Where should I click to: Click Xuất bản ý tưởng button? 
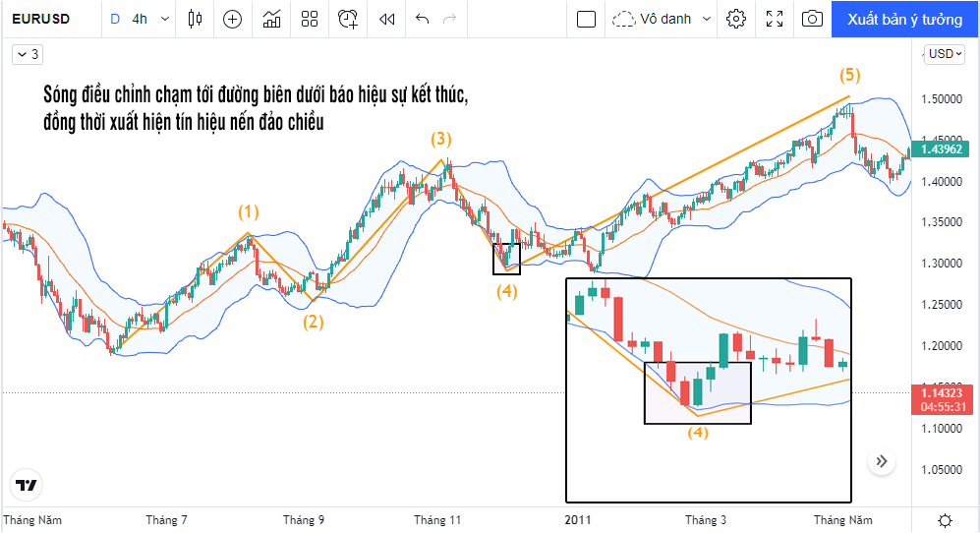(905, 19)
